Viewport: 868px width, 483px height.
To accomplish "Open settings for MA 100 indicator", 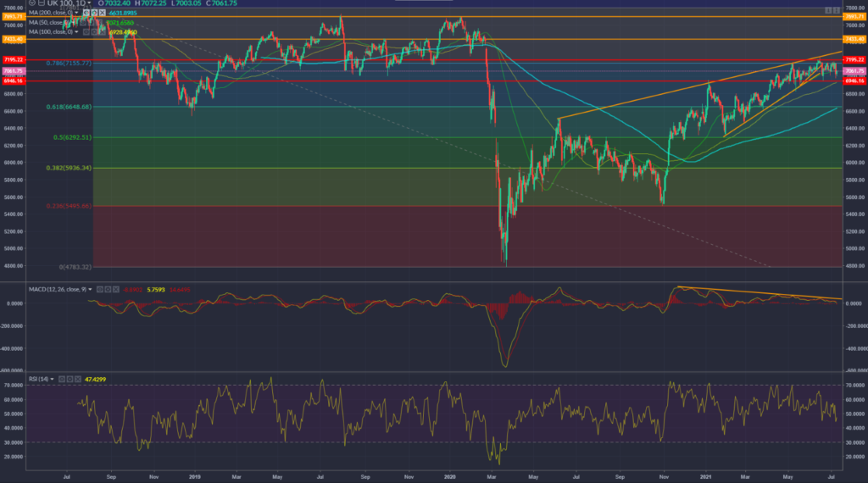I will 94,32.
